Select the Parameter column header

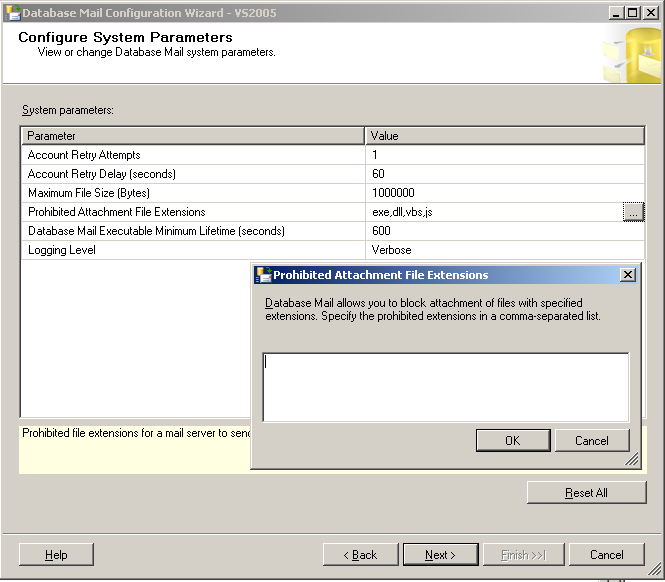pos(193,136)
